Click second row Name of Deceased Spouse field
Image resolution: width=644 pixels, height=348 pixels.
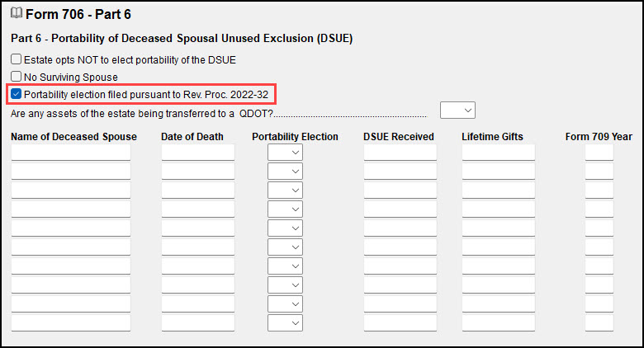71,172
